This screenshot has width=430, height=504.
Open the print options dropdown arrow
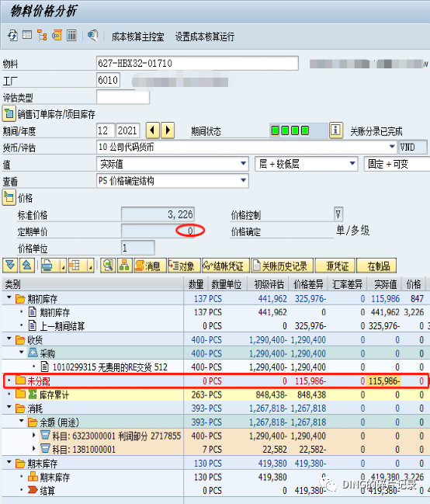[64, 266]
